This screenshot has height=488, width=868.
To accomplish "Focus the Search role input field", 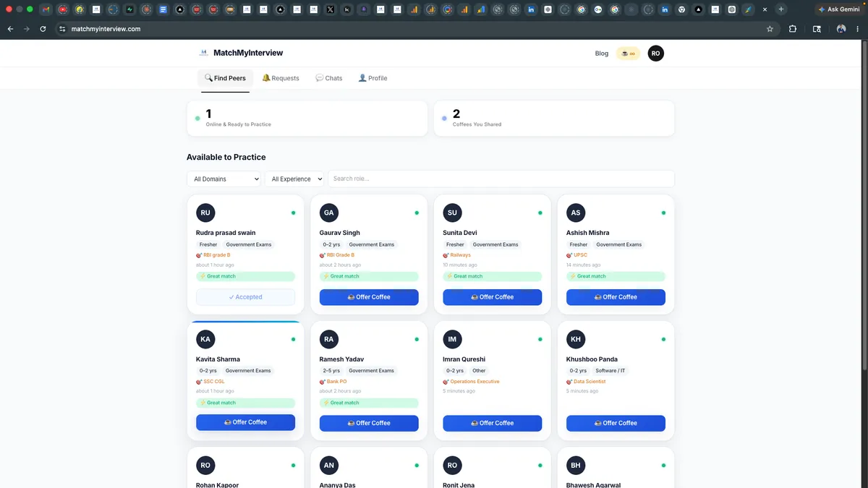I will point(501,179).
